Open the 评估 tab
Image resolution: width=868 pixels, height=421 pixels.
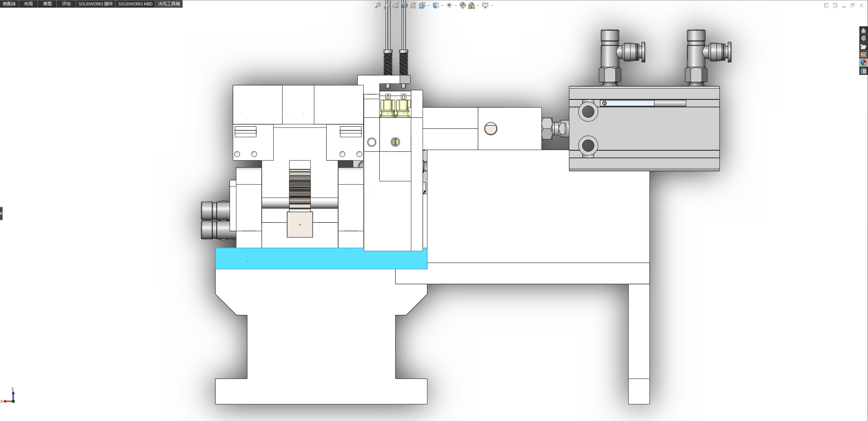pyautogui.click(x=66, y=4)
